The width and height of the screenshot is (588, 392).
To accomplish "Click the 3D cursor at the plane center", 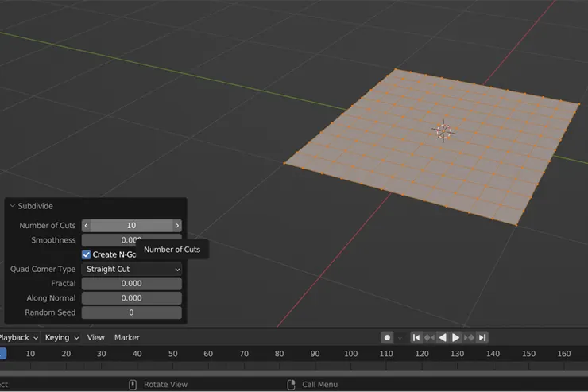I will [x=443, y=130].
